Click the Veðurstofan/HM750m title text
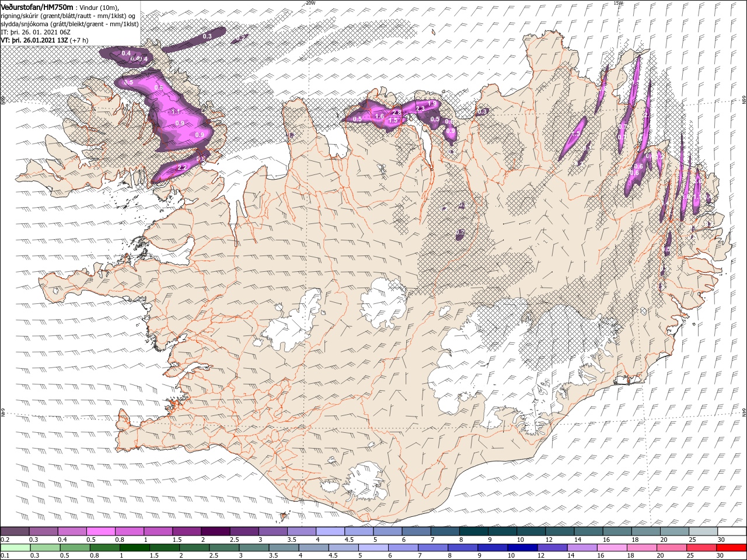Screen dimensions: 747x560 tap(37, 6)
